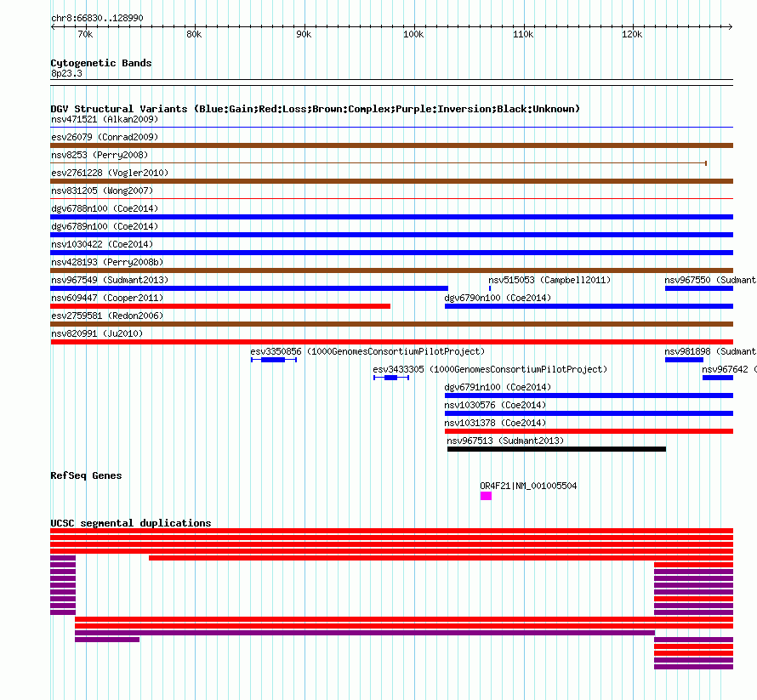Open the nsv967550 variant label

710,280
